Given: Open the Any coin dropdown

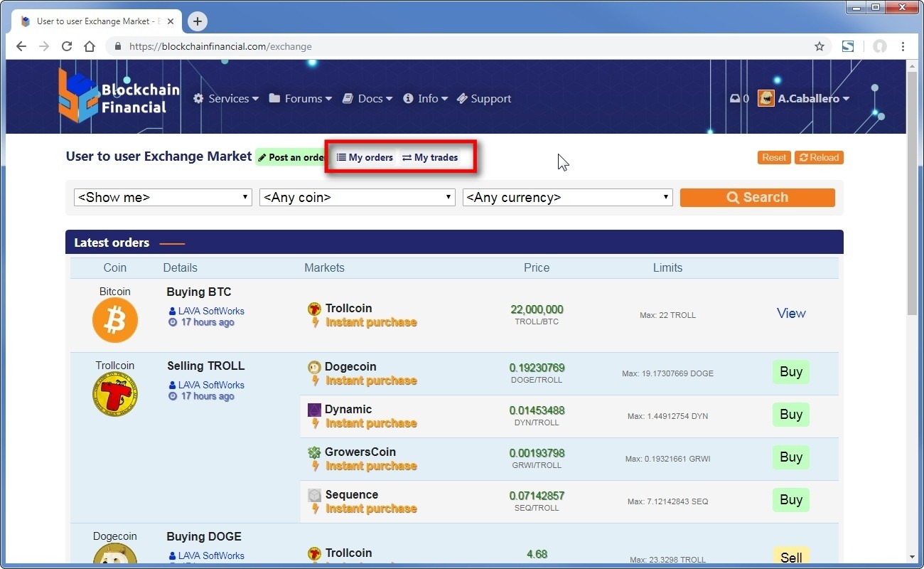Looking at the screenshot, I should coord(357,198).
